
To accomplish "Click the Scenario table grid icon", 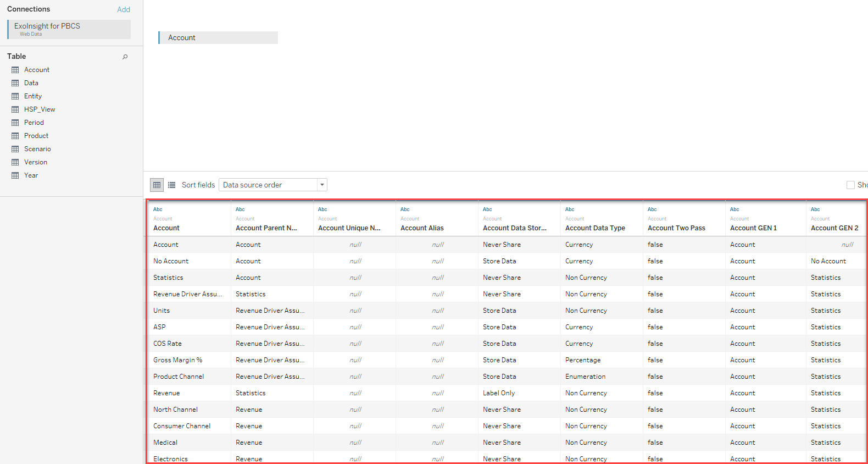I will (x=15, y=149).
